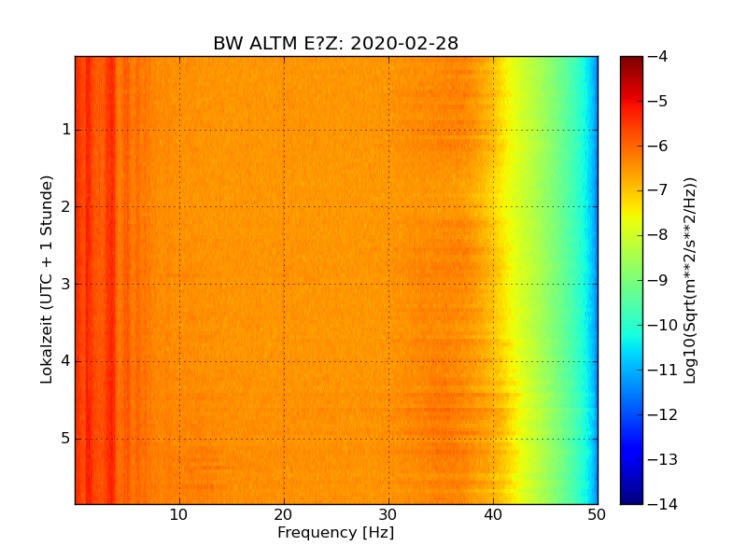
Task: Click the x-axis tick label 20
Action: pos(284,515)
